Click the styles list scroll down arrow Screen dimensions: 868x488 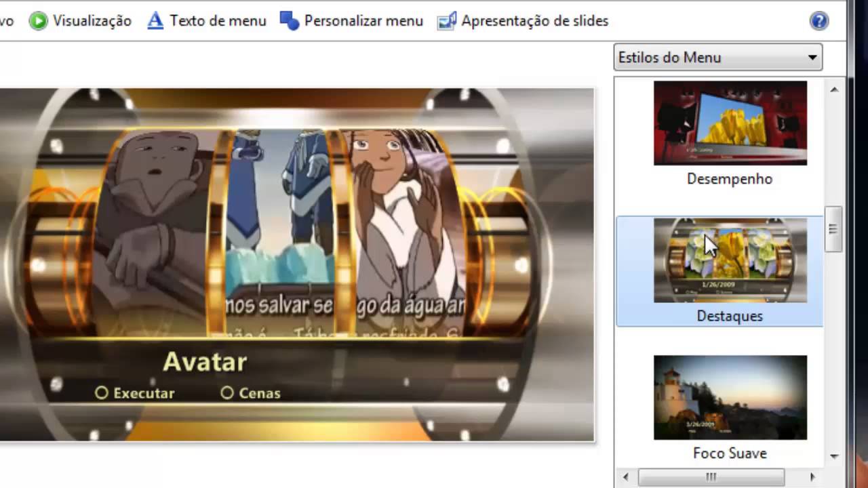point(834,456)
